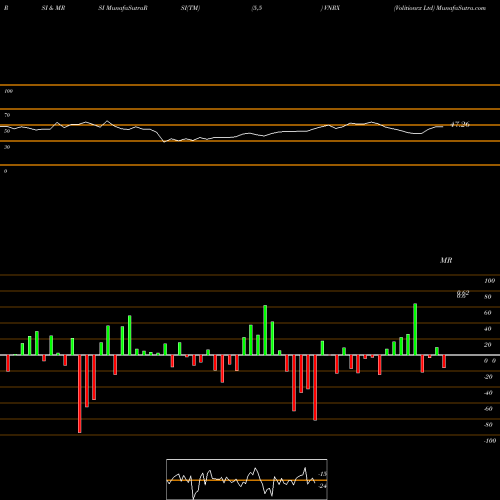Click the -15 value in the mini chart
Viewport: 500px width, 500px height.
pyautogui.click(x=323, y=474)
